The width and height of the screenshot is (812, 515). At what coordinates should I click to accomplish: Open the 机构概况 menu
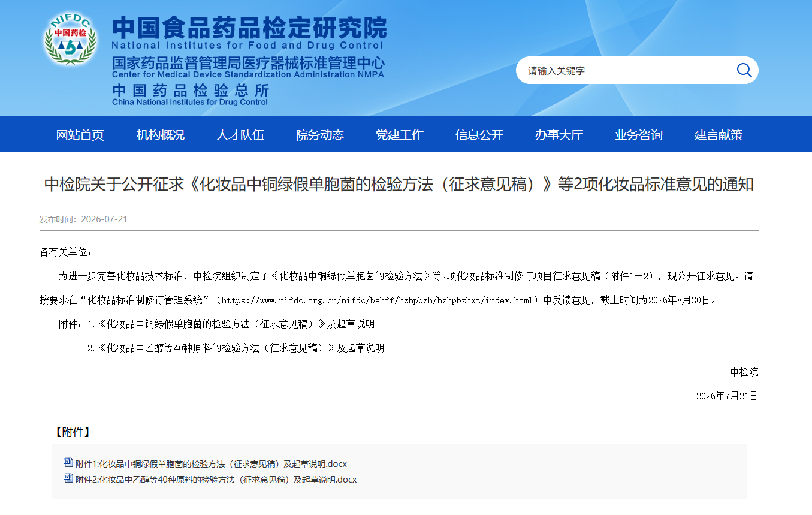click(x=161, y=135)
